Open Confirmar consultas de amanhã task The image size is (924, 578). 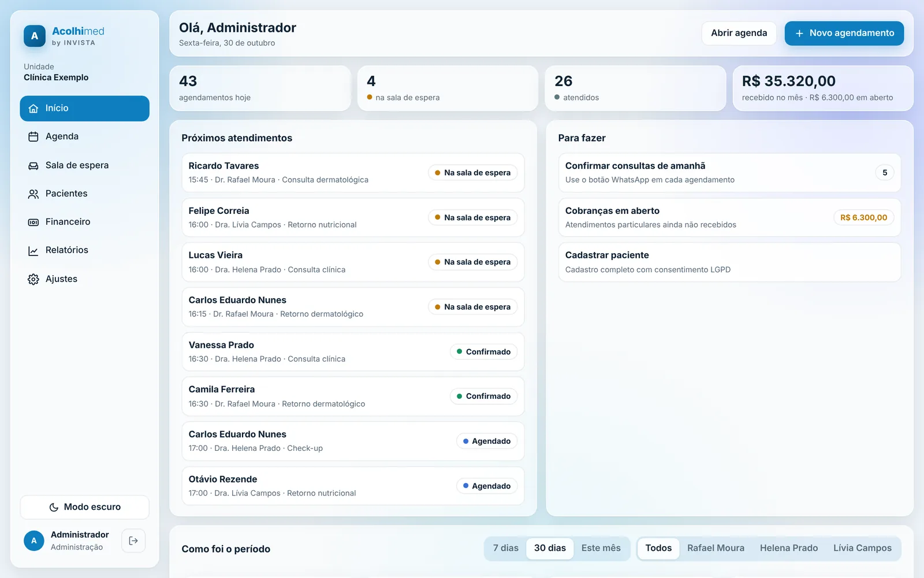click(729, 173)
